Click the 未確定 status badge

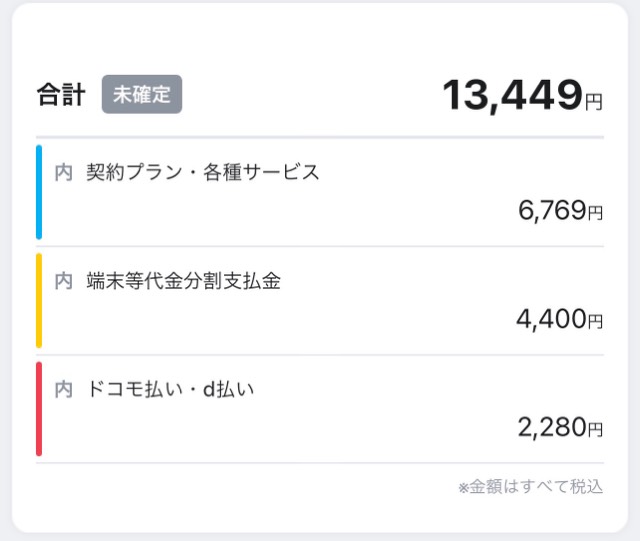(x=142, y=94)
